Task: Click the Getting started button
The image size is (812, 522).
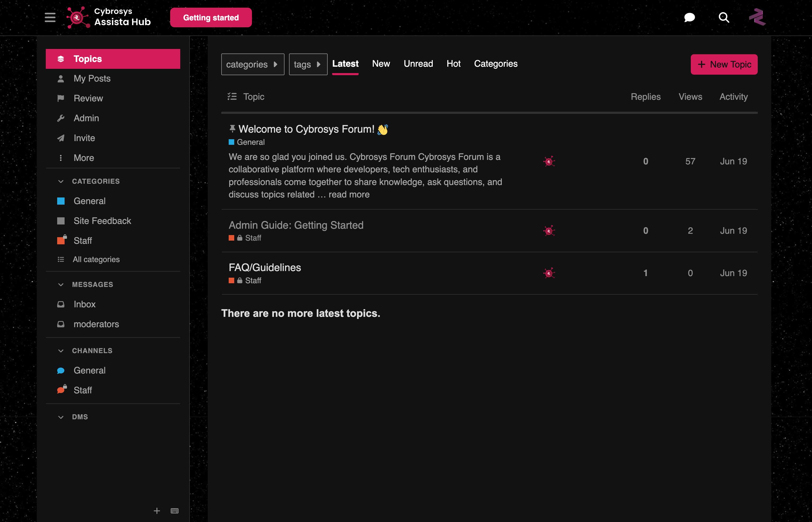Action: [x=211, y=18]
